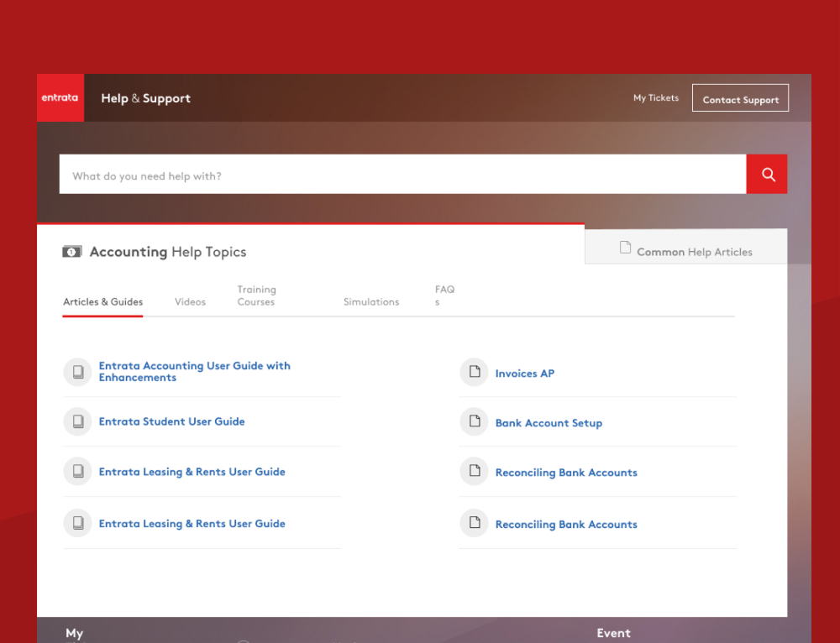Viewport: 840px width, 643px height.
Task: Switch to Common Help Articles panel
Action: pyautogui.click(x=694, y=252)
